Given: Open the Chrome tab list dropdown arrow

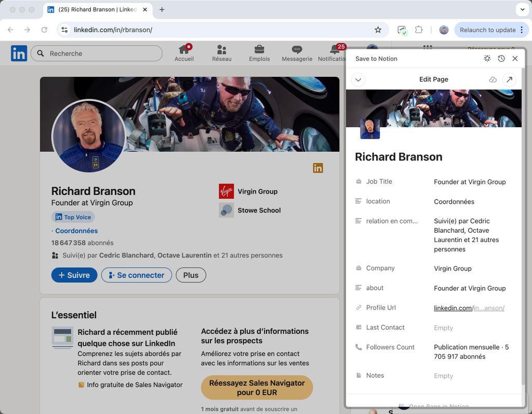Looking at the screenshot, I should coord(522,9).
